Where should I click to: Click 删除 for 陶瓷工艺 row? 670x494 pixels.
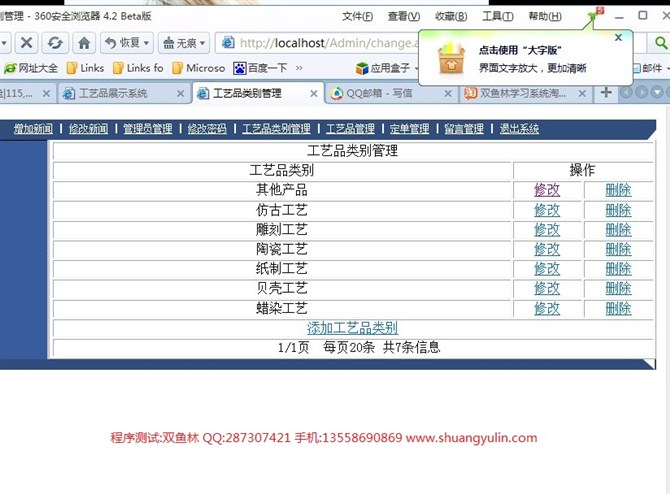[618, 250]
